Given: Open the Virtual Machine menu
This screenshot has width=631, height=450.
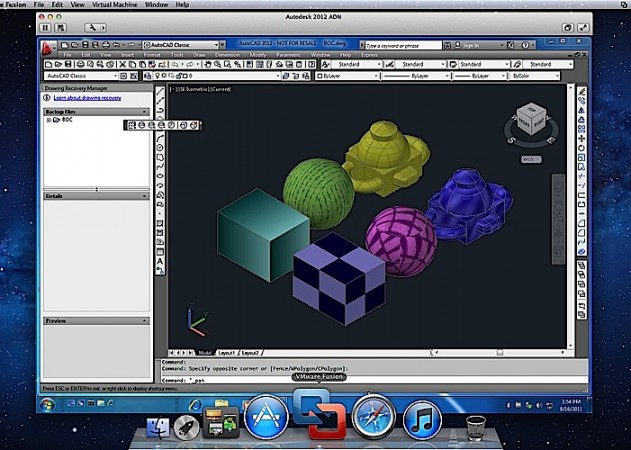Looking at the screenshot, I should pos(110,5).
